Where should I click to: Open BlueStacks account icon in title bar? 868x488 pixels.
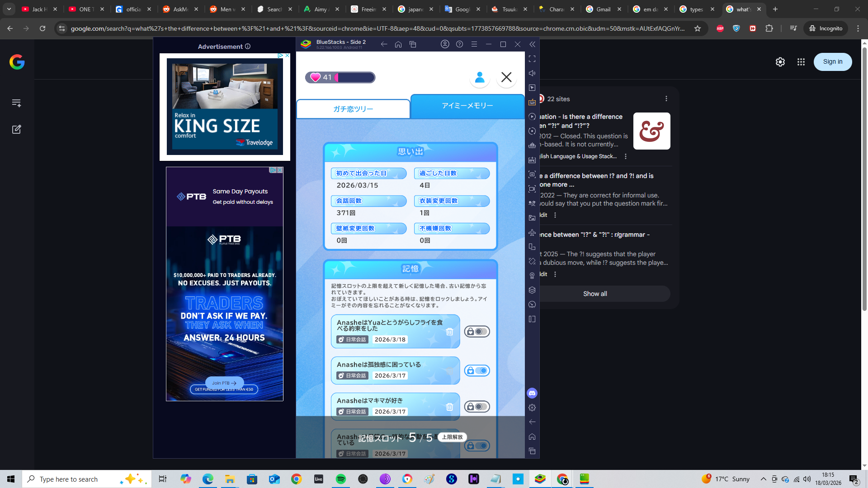coord(445,44)
